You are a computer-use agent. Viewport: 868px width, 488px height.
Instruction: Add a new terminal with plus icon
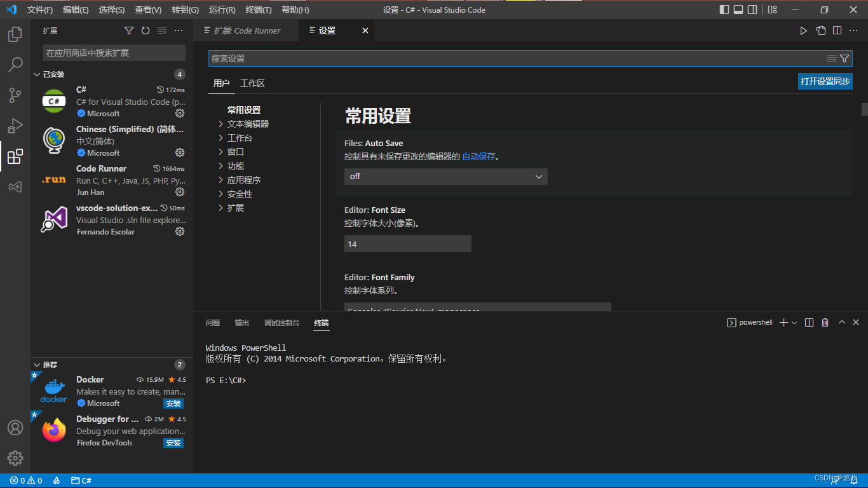pyautogui.click(x=783, y=323)
